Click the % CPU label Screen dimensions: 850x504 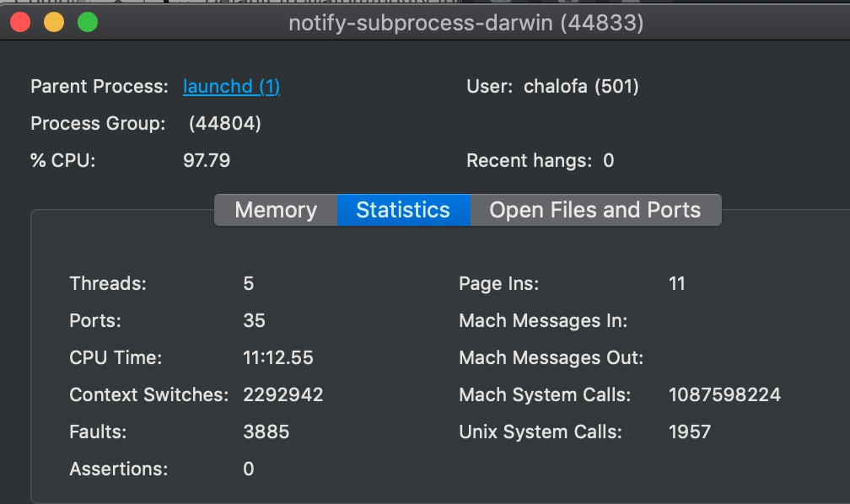coord(56,160)
